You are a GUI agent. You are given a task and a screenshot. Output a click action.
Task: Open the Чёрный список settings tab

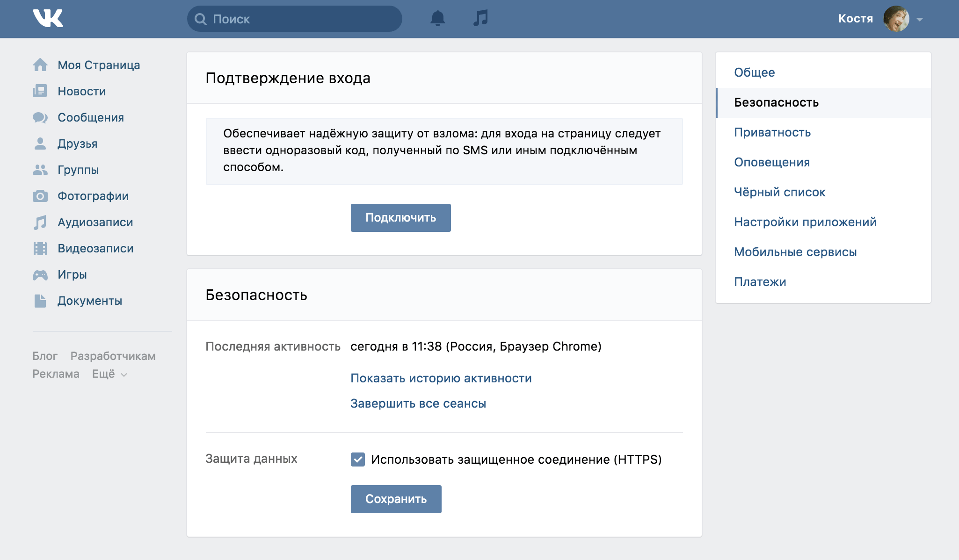coord(823,192)
